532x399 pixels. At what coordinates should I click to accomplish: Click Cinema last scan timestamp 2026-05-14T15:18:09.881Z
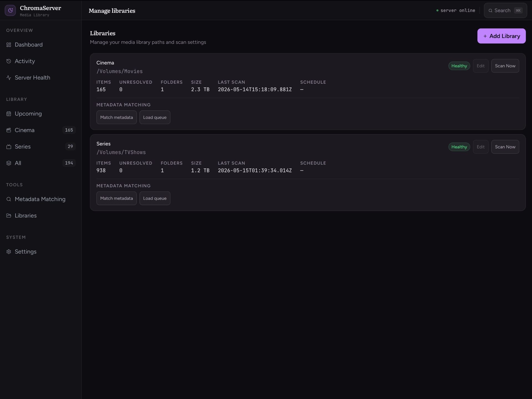pyautogui.click(x=255, y=89)
